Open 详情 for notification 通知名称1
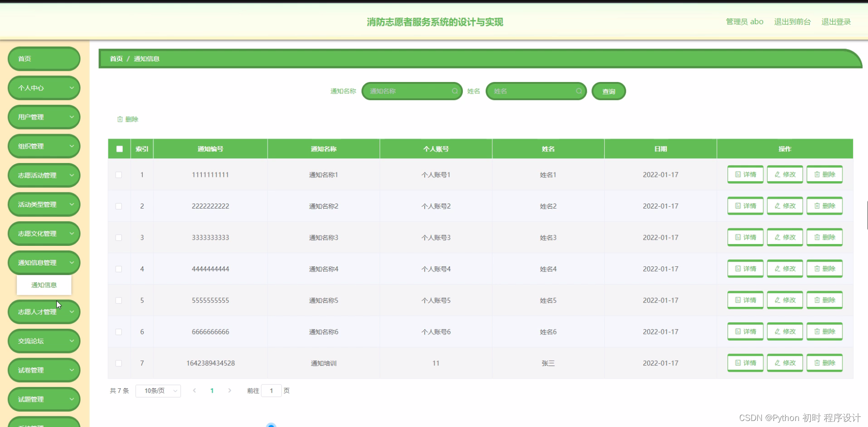 [x=745, y=174]
